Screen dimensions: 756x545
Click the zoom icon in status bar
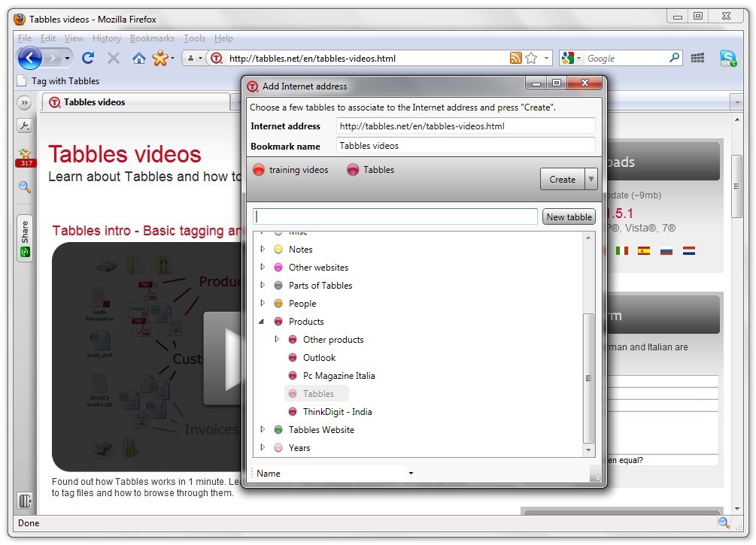click(x=724, y=523)
